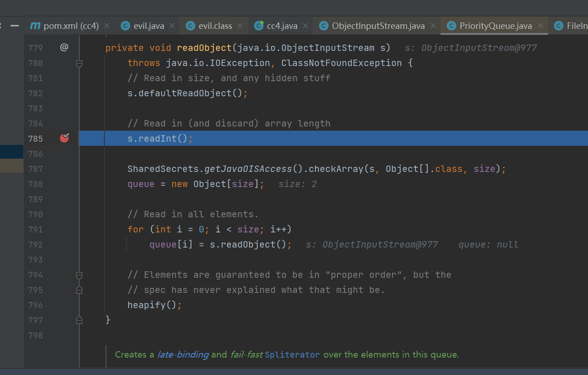This screenshot has width=588, height=375.
Task: Click the comment 'Read in size, and any hidden stuff'
Action: pos(229,78)
